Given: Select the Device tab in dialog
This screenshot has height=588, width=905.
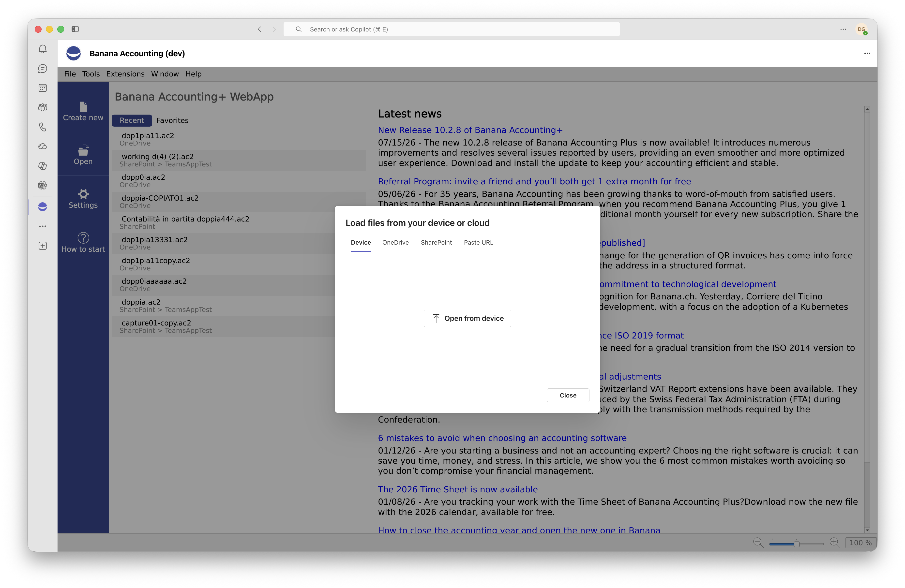Looking at the screenshot, I should point(361,242).
